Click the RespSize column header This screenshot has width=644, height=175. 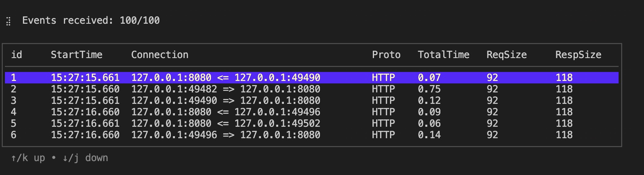click(578, 55)
